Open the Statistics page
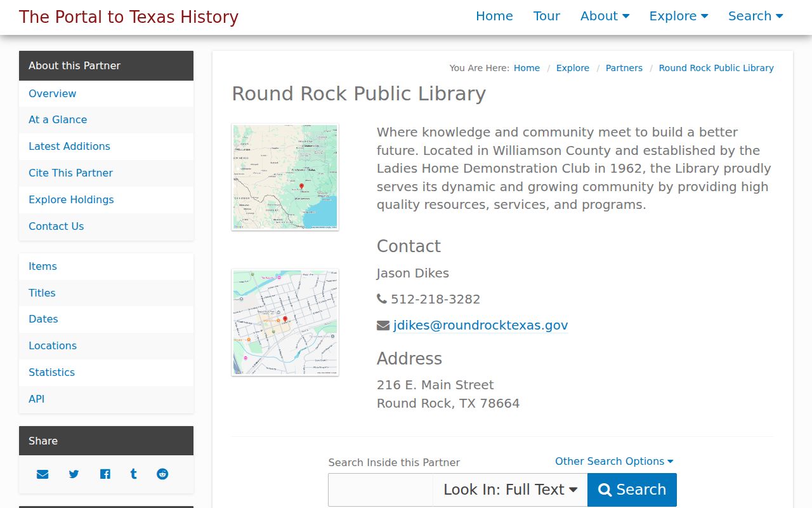This screenshot has height=508, width=812. [x=106, y=373]
